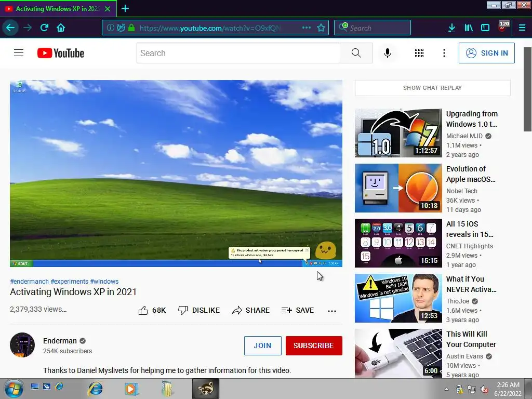Open the YouTube guide hamburger menu

pyautogui.click(x=19, y=53)
